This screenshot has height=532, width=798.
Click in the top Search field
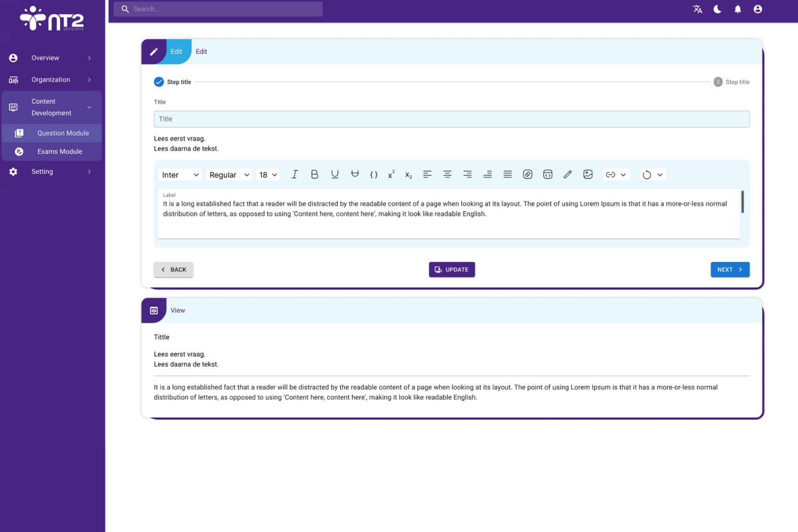218,9
